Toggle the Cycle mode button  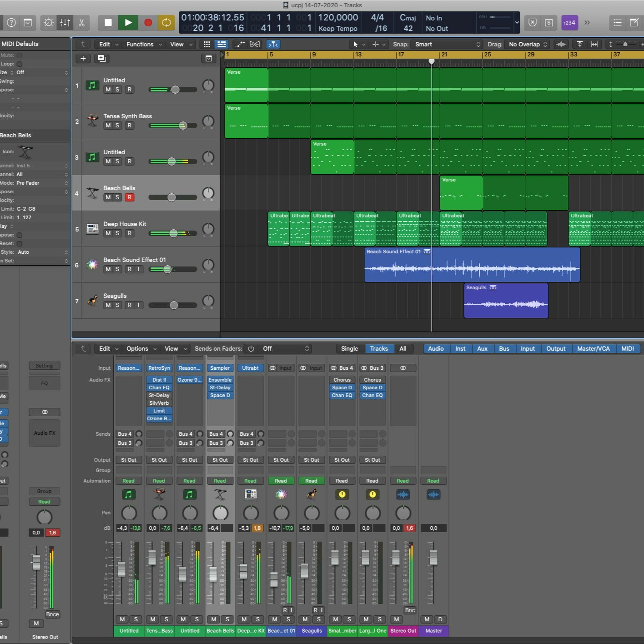[x=166, y=23]
